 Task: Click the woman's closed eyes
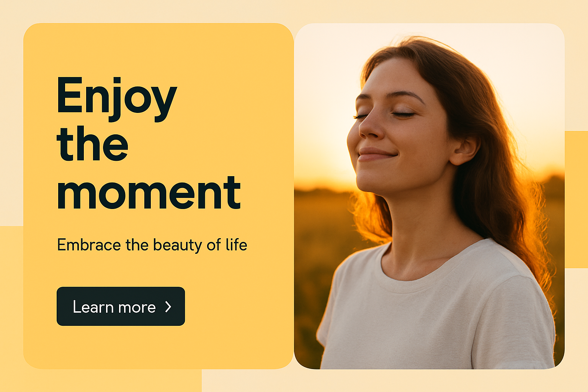385,114
